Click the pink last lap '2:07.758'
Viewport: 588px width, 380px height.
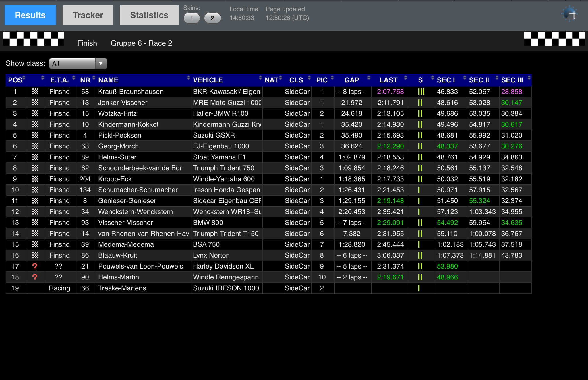click(x=390, y=92)
